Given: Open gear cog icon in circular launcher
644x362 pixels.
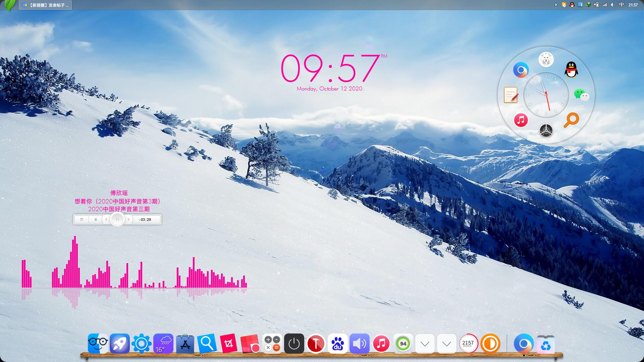Looking at the screenshot, I should point(546,131).
